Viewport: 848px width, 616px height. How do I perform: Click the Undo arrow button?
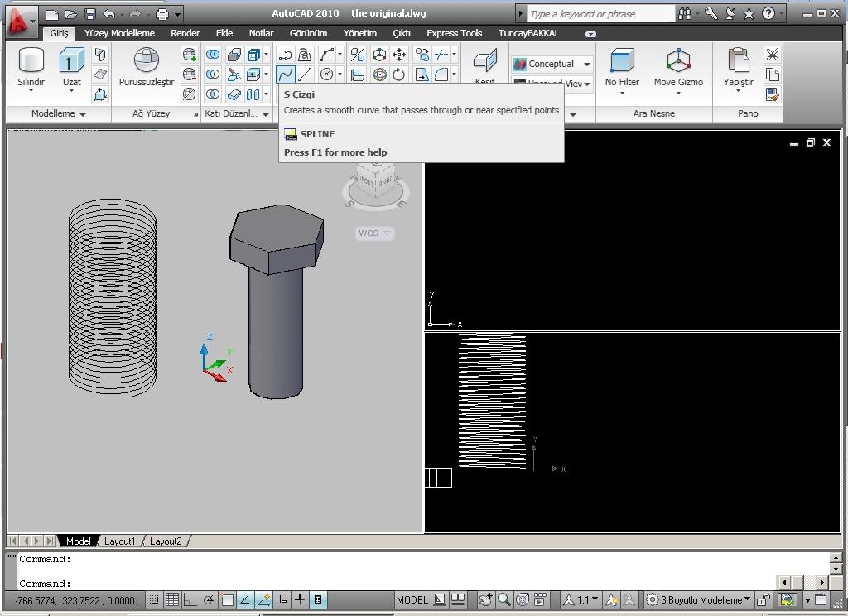[109, 14]
